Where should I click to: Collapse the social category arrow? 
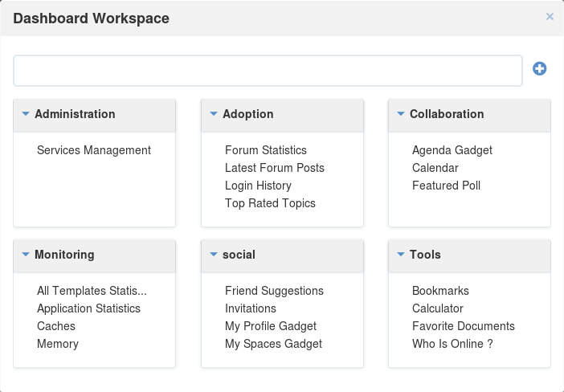pos(214,255)
